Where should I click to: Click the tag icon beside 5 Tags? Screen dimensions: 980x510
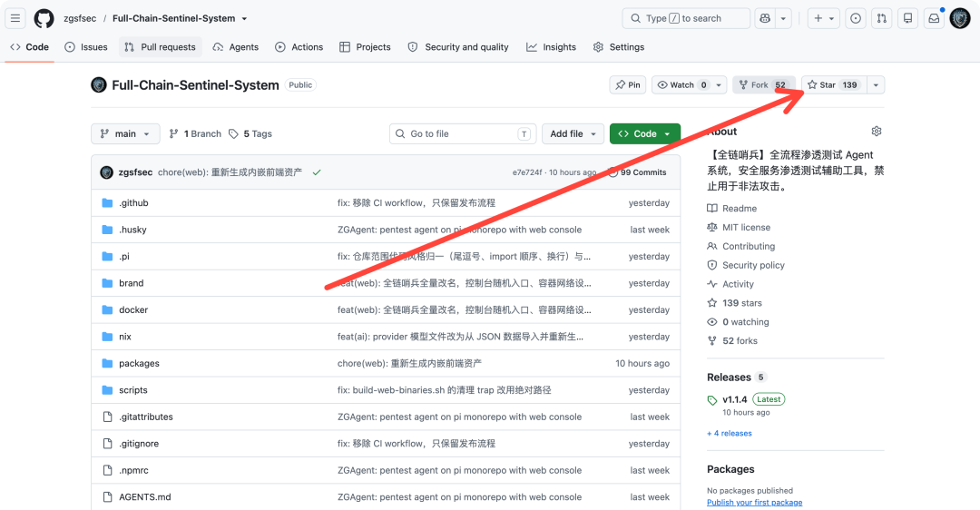(x=234, y=133)
